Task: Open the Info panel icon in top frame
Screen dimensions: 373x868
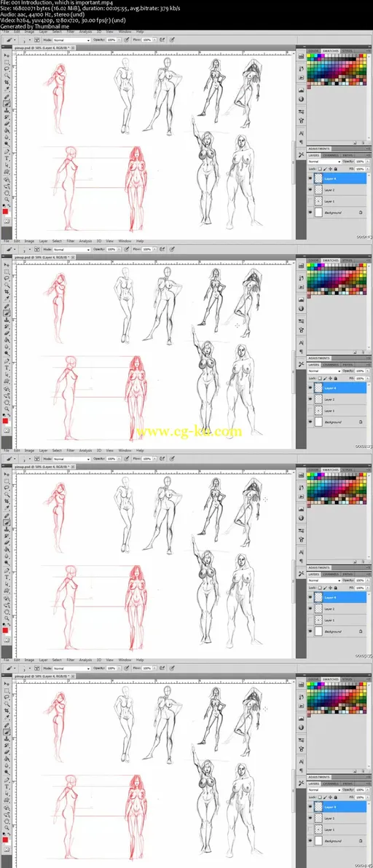Action: [302, 99]
